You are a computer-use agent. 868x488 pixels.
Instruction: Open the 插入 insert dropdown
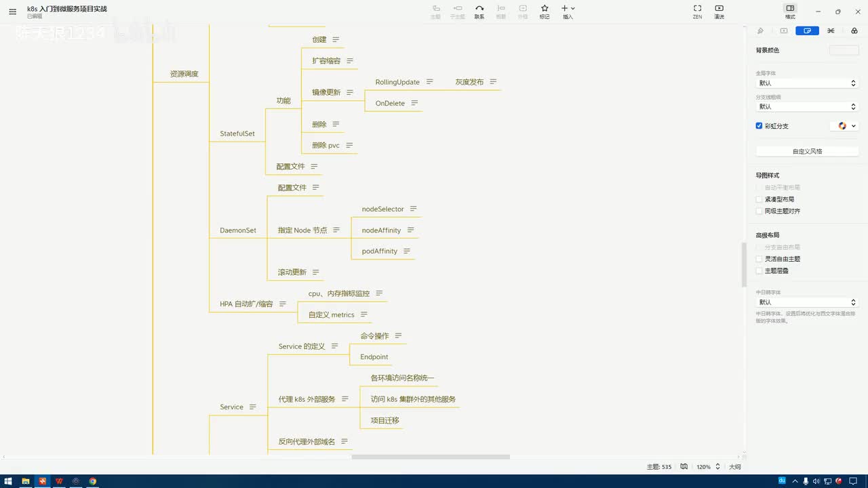click(x=568, y=12)
